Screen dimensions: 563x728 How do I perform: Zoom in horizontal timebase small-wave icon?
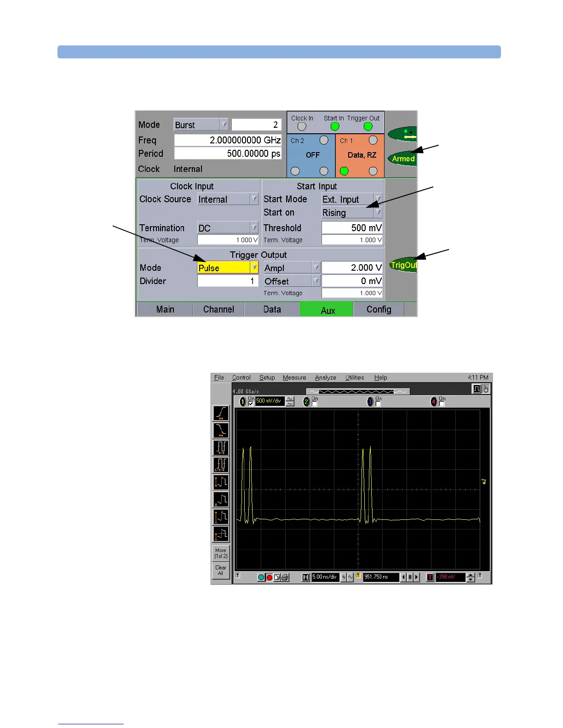(343, 577)
